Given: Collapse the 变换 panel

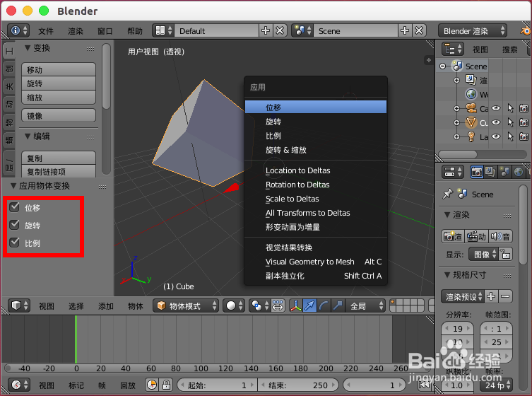Looking at the screenshot, I should click(28, 48).
